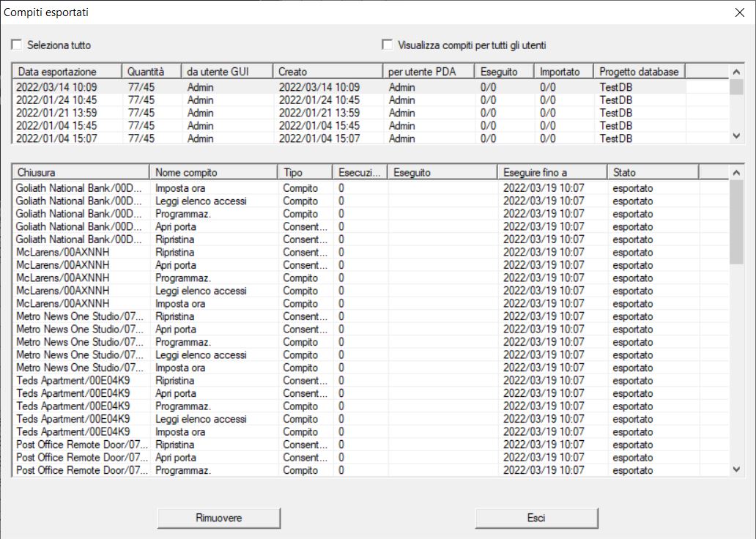Click the task list scroll down arrow
756x539 pixels.
click(736, 469)
